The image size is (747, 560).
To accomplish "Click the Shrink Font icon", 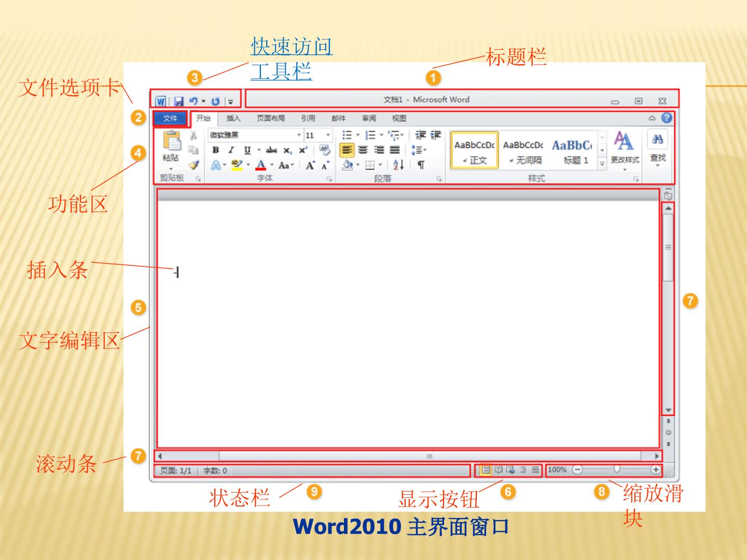I will tap(325, 165).
